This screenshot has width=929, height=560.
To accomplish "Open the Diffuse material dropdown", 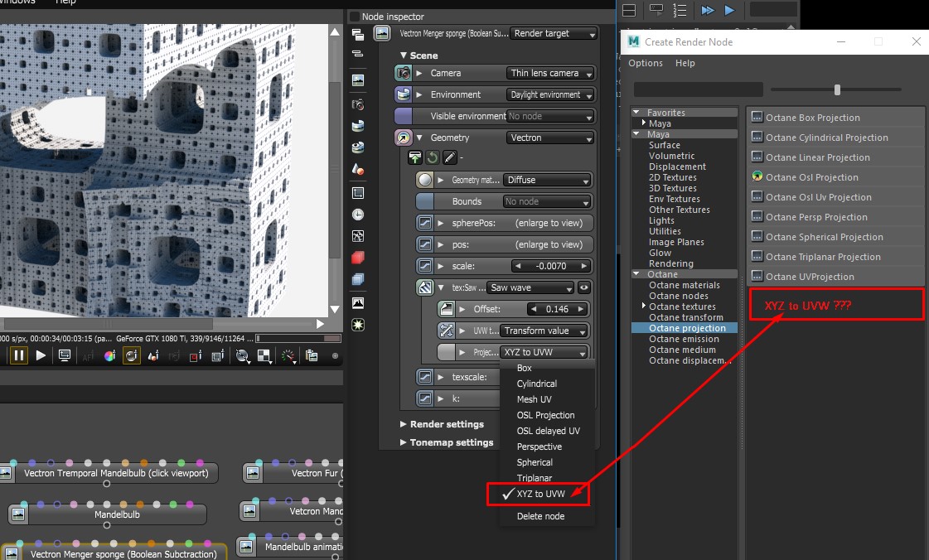I will point(547,180).
